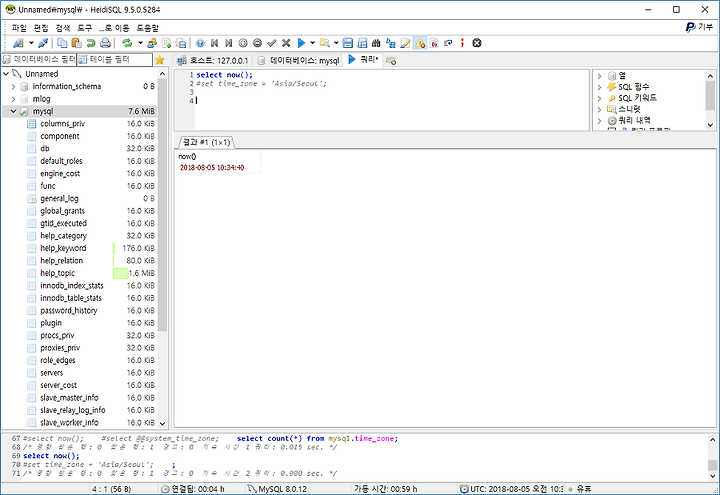Click the 데이터베이스 필터 input field
Screen dimensions: 720x495
click(39, 60)
